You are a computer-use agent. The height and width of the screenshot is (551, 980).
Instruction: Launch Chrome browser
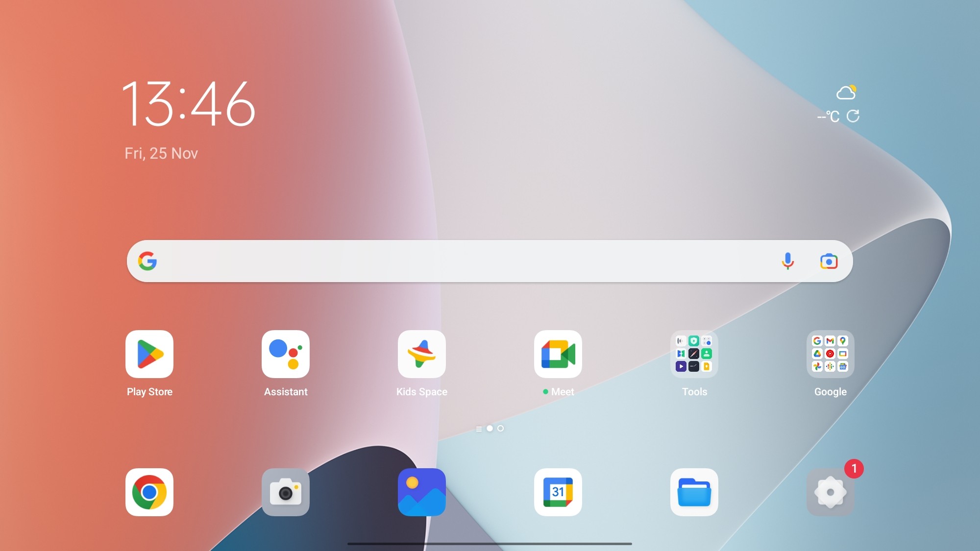[149, 492]
